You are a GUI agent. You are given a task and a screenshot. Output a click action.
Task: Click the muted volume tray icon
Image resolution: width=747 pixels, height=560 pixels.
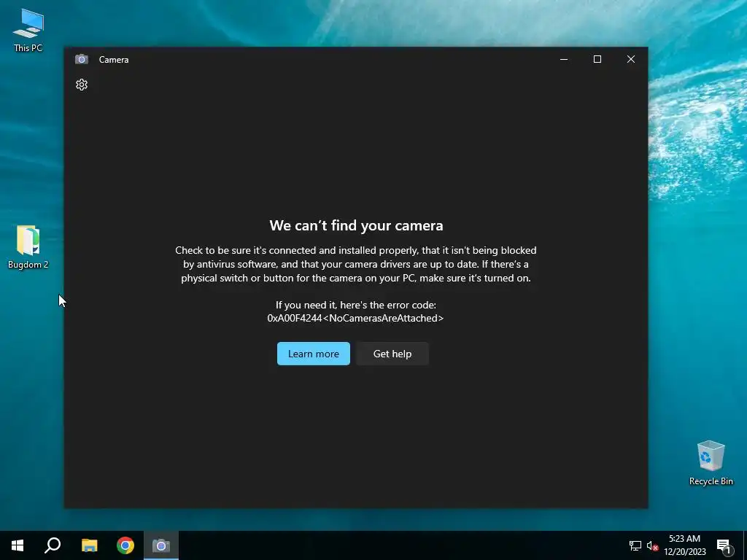pyautogui.click(x=652, y=545)
